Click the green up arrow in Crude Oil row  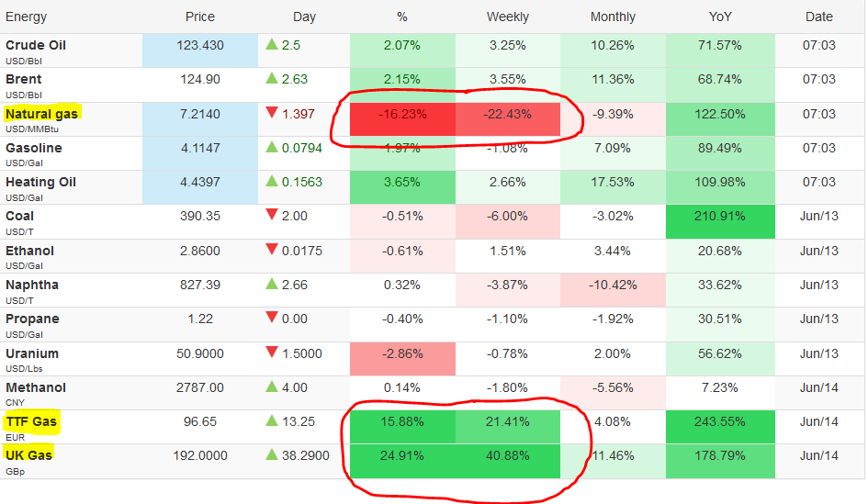click(271, 44)
